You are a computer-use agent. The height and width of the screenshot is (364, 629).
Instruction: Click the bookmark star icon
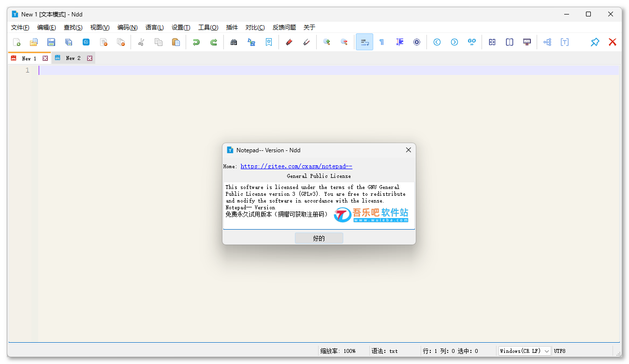(269, 42)
